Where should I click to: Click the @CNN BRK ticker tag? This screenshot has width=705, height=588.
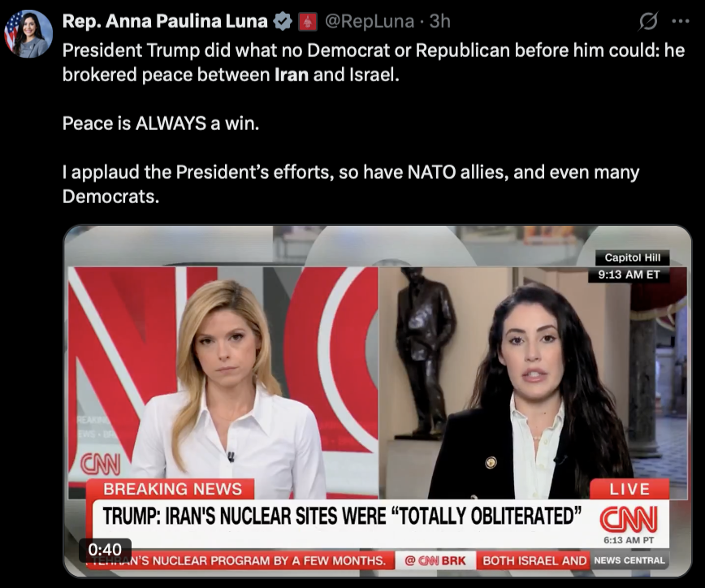[435, 560]
